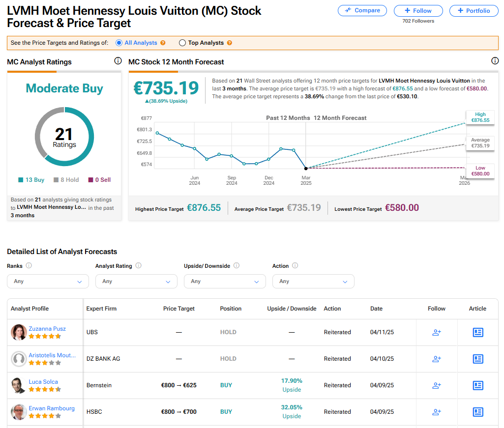Image resolution: width=504 pixels, height=428 pixels.
Task: Click the Lowest Price Target €580.00 value
Action: pyautogui.click(x=402, y=208)
